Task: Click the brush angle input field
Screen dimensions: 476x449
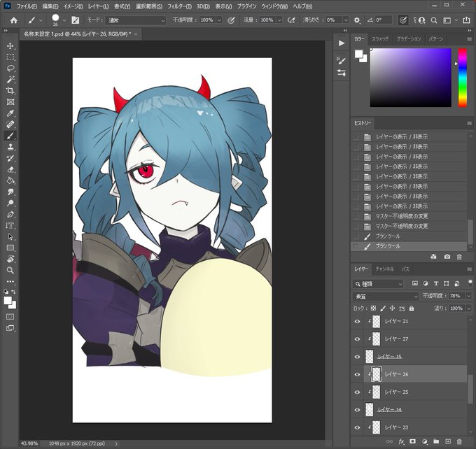Action: point(384,20)
